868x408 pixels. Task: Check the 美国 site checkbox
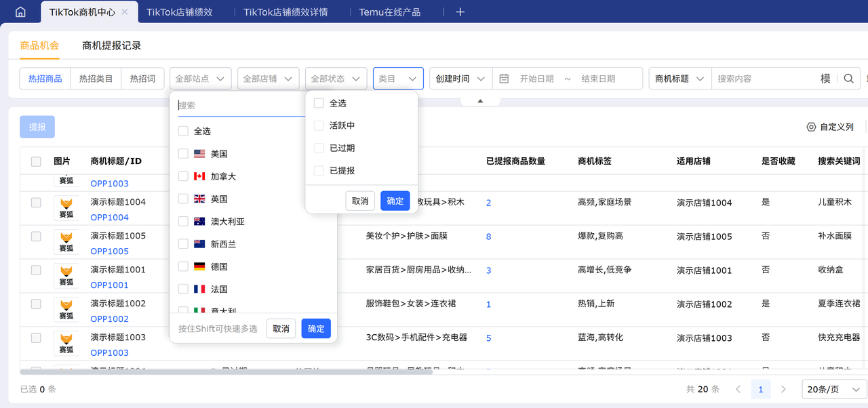[183, 154]
